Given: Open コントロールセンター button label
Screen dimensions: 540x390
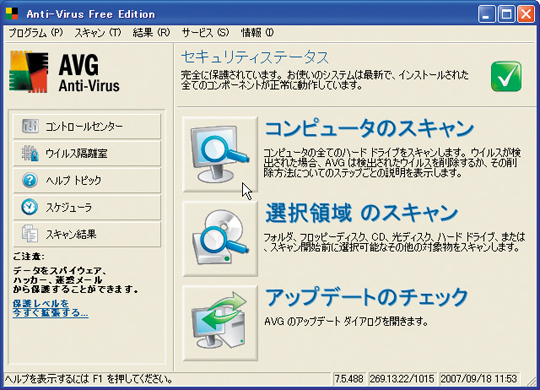Looking at the screenshot, I should (x=84, y=126).
